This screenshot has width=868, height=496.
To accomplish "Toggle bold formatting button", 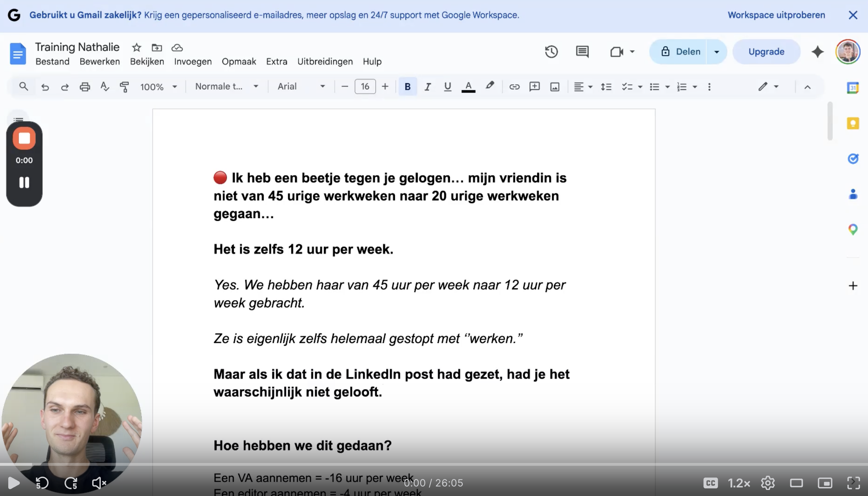I will [407, 87].
